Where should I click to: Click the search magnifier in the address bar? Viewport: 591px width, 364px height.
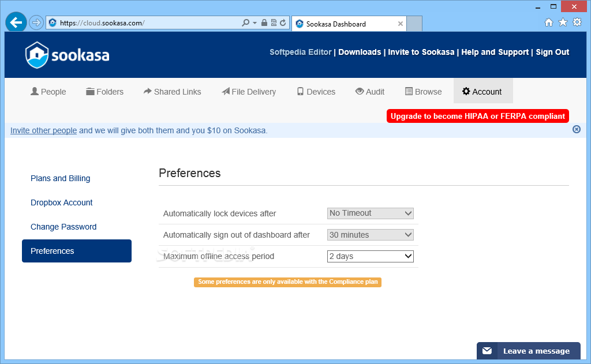click(245, 22)
